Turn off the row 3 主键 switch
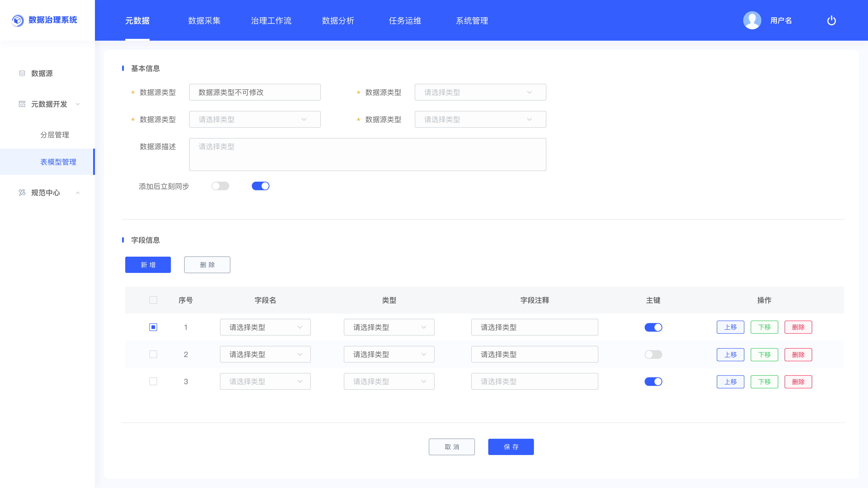Screen dimensions: 868x488 [653, 381]
